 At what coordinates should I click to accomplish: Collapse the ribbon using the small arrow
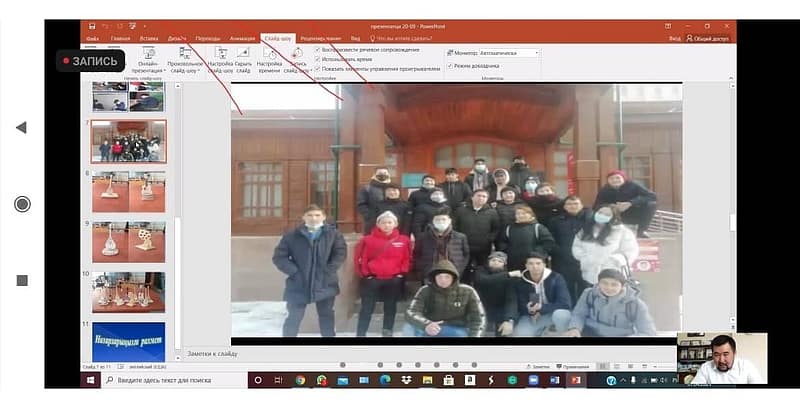730,78
